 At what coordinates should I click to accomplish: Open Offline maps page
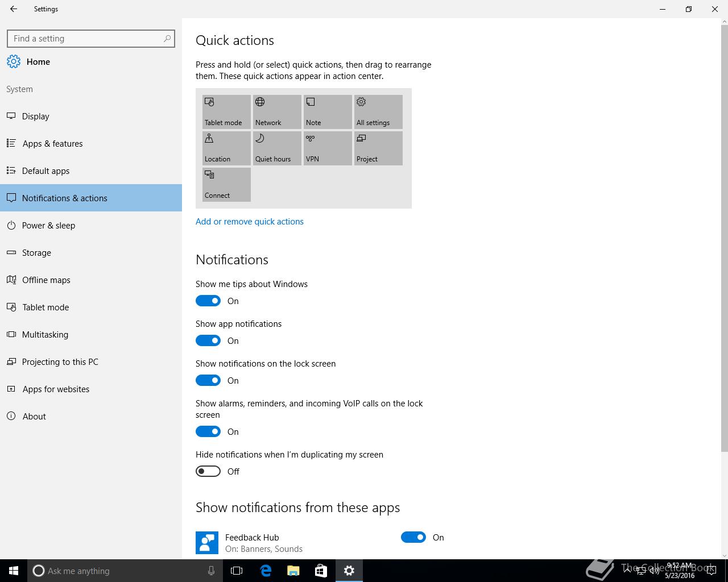coord(91,280)
